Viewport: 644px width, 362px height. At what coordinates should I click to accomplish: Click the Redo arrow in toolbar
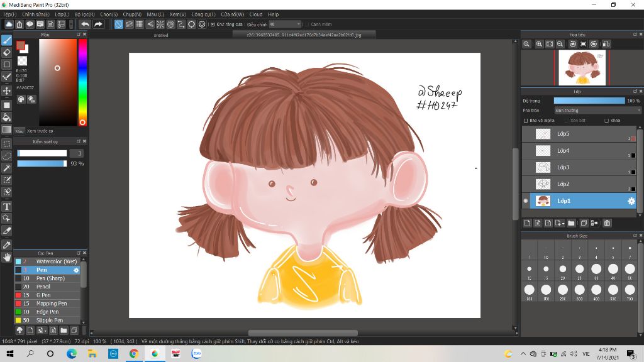pos(98,25)
